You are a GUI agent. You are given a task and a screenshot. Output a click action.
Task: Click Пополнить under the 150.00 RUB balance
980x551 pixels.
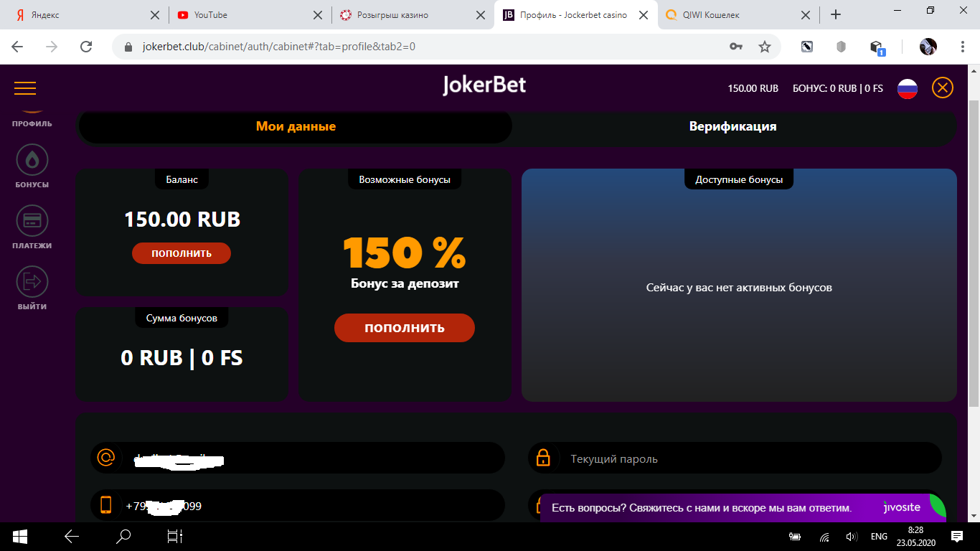(182, 253)
